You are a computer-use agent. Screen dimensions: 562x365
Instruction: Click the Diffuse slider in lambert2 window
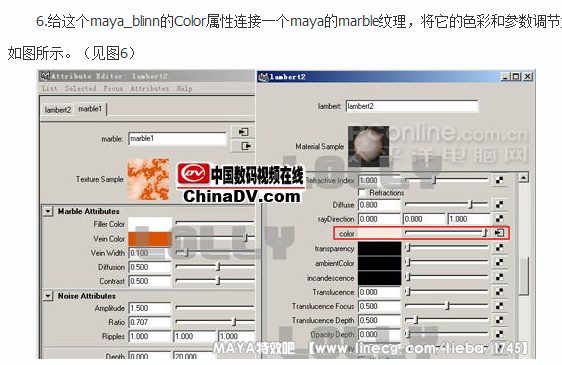click(446, 204)
